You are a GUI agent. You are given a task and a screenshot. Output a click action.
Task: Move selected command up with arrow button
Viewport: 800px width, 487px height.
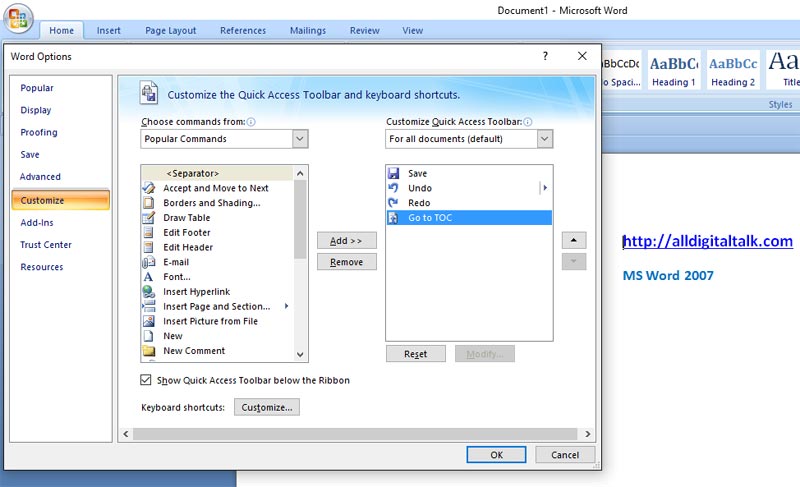click(574, 240)
